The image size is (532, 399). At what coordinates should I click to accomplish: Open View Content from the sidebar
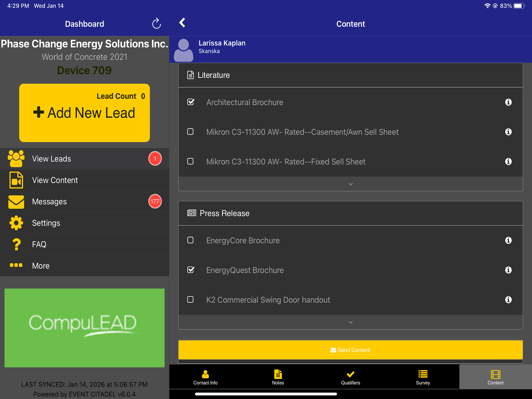pos(85,180)
